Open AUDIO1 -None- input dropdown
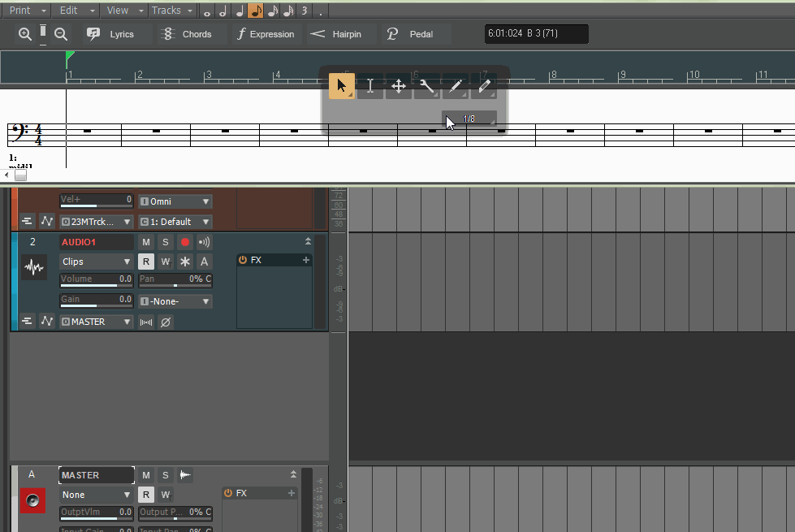795x532 pixels. pos(175,301)
